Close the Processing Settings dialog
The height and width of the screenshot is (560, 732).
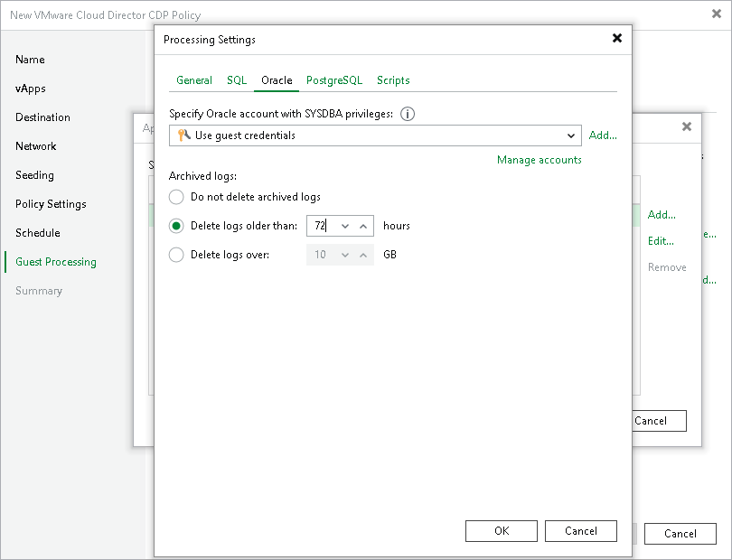(616, 38)
